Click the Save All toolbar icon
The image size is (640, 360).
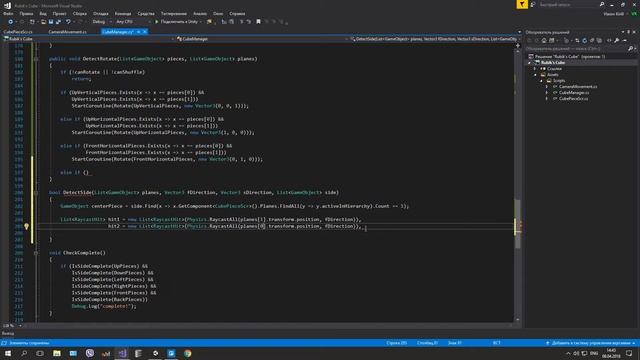click(58, 22)
